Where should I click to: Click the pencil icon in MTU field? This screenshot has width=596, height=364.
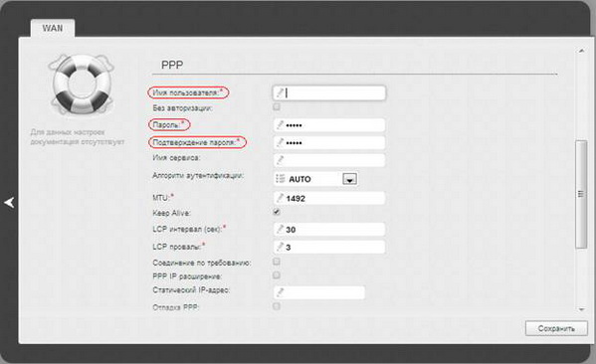(x=281, y=198)
